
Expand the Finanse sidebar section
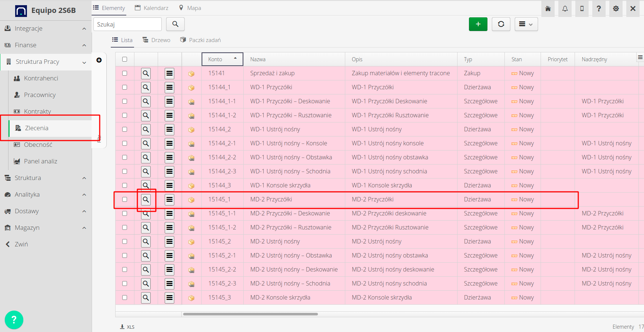[25, 45]
